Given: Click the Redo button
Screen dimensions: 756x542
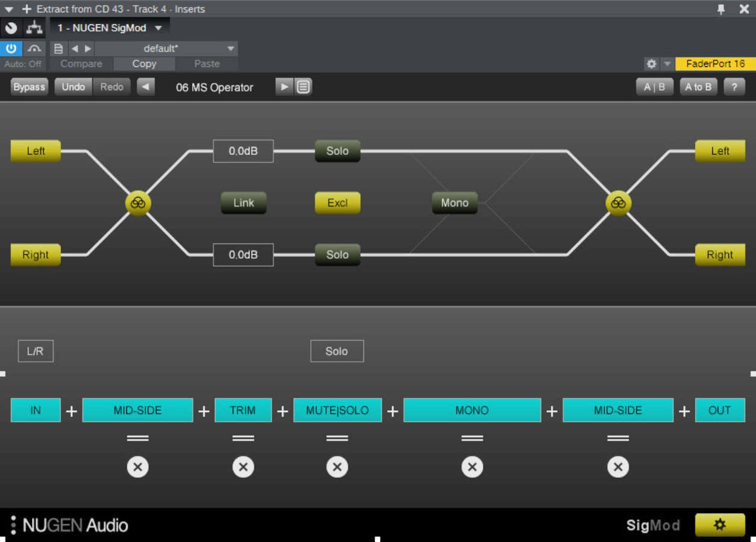Looking at the screenshot, I should coord(111,87).
